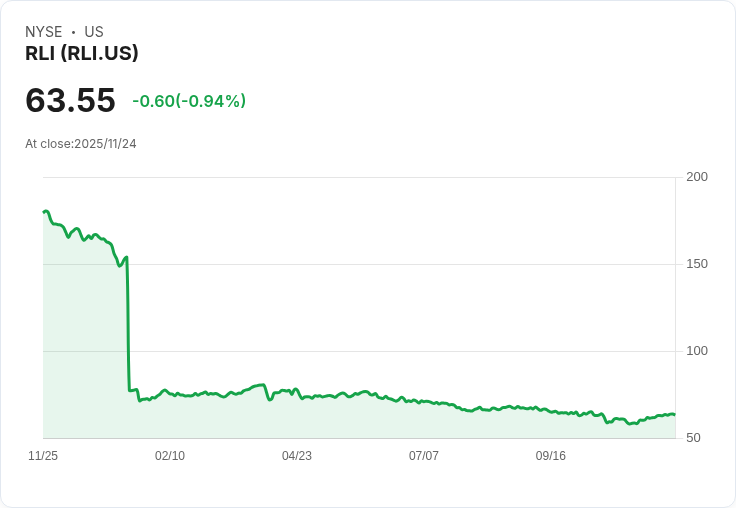
Task: Click the RLI (RLI.US) stock title
Action: (x=82, y=54)
